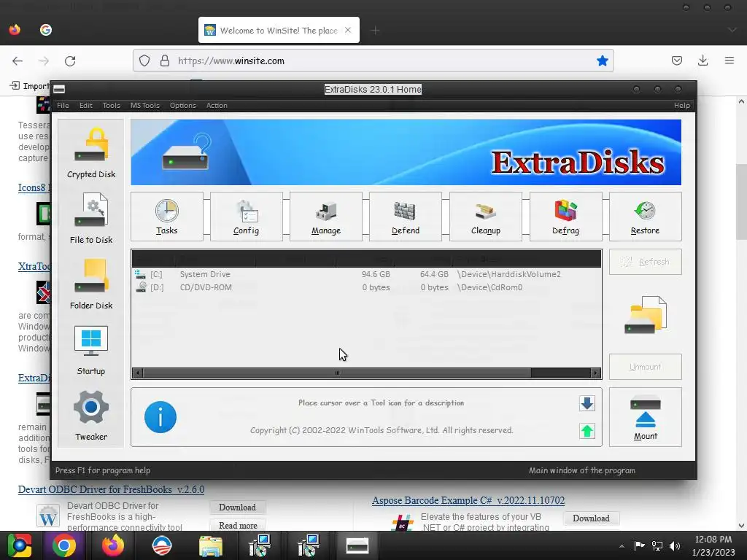Open a new Firefox tab

pos(375,31)
